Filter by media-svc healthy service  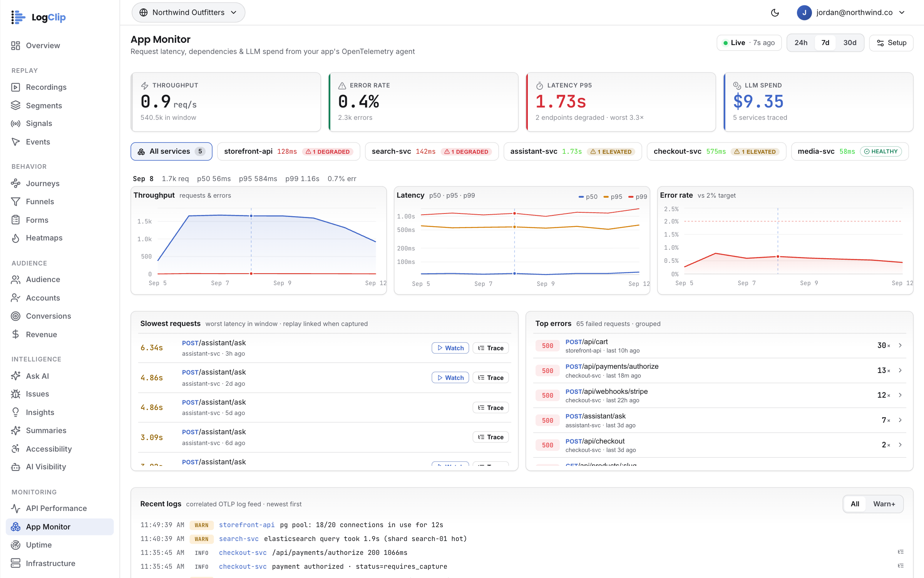pos(850,151)
